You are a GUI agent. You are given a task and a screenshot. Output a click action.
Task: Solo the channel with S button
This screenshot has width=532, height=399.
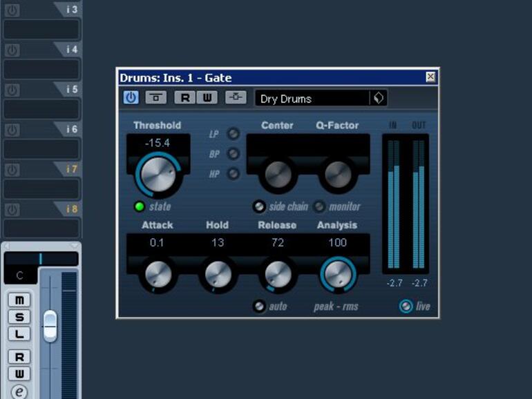[19, 317]
